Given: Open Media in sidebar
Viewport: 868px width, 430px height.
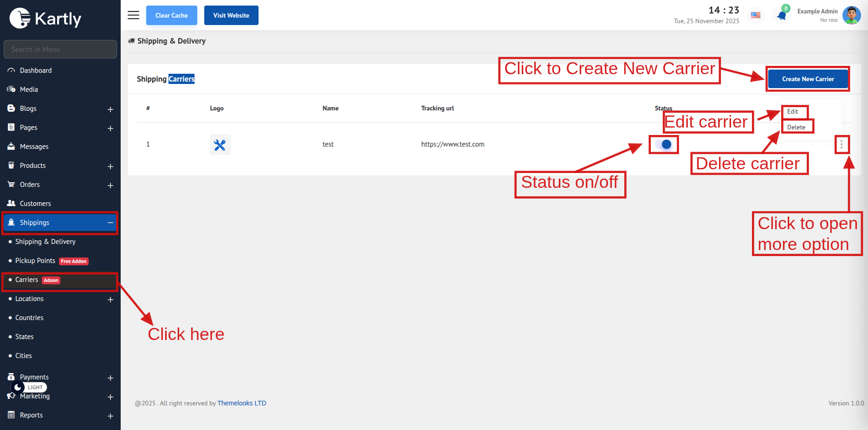Looking at the screenshot, I should tap(29, 90).
